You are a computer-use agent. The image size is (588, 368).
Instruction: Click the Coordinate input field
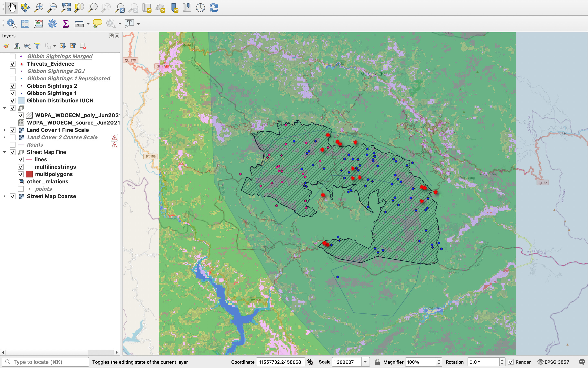[281, 362]
